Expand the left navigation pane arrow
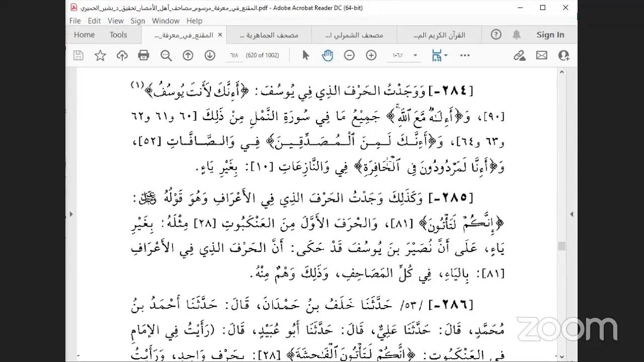 pos(71,214)
